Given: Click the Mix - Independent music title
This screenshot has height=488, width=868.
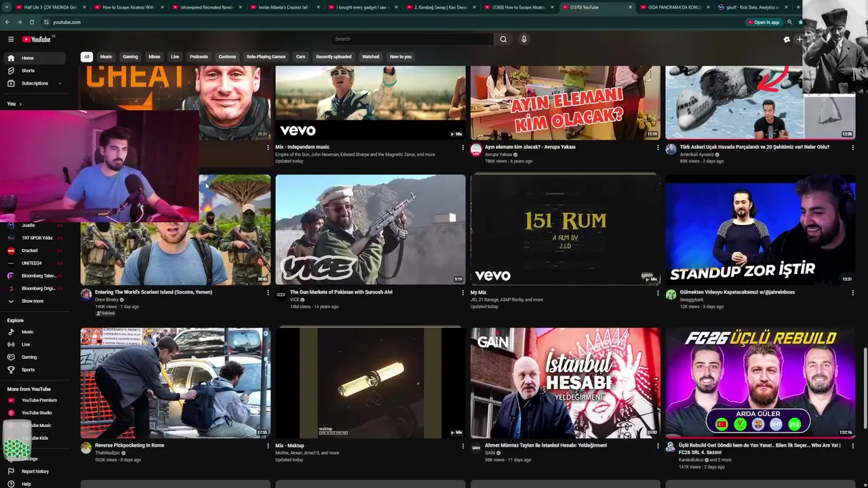Looking at the screenshot, I should 302,147.
